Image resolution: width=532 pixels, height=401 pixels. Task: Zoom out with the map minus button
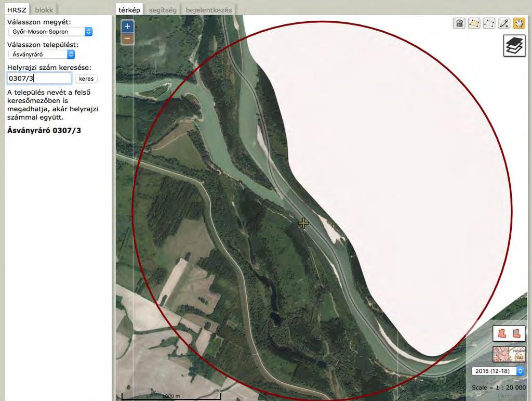pyautogui.click(x=127, y=38)
